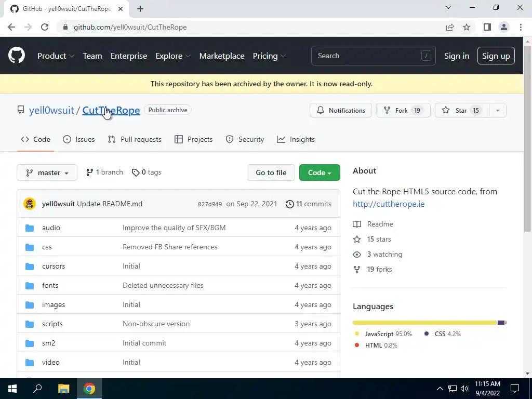Click the volume speaker icon in the tray
Viewport: 532px width, 399px height.
coord(464,389)
